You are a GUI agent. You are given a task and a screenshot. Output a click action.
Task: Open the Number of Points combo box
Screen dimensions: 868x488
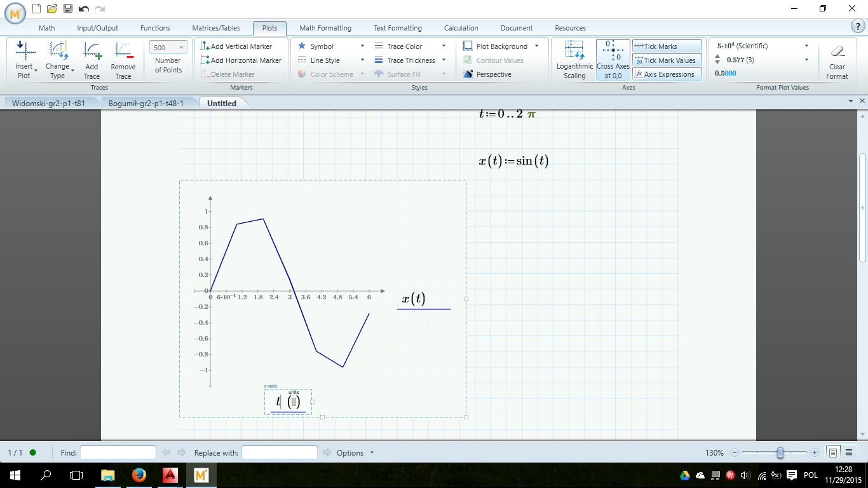pos(168,48)
